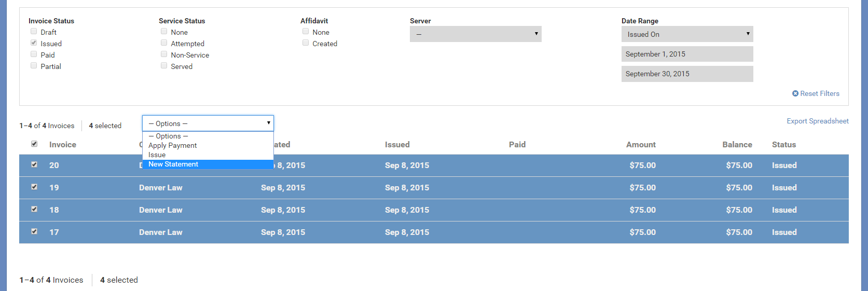Check the Non-Service status filter
This screenshot has width=868, height=291.
[x=164, y=54]
